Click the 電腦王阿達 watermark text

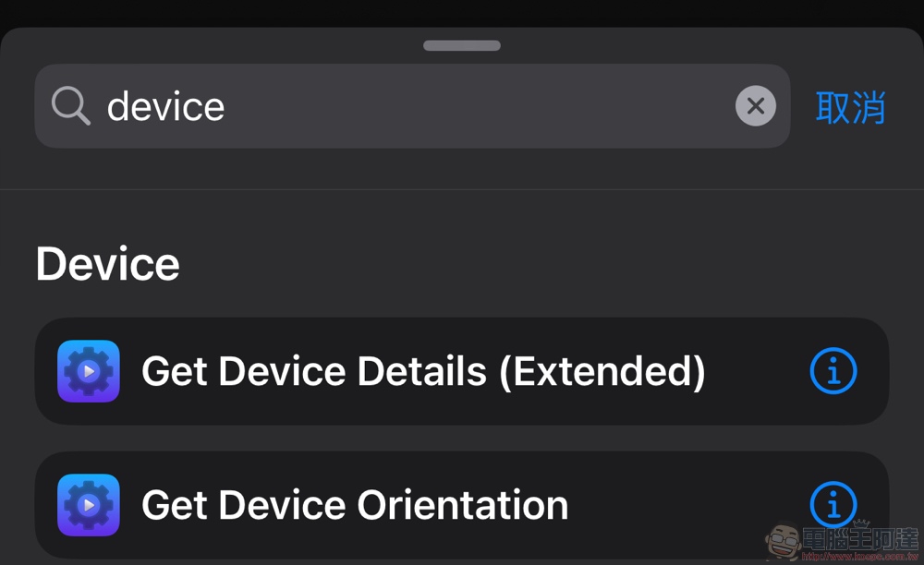(x=860, y=538)
